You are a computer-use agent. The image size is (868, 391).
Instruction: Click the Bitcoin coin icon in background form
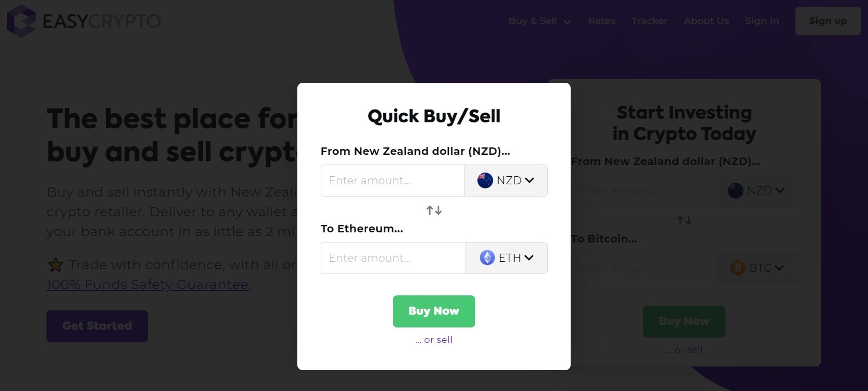(x=737, y=268)
